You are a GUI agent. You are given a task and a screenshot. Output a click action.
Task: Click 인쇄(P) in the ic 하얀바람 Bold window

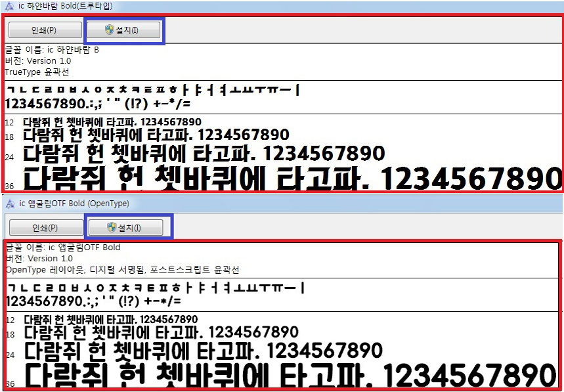tap(45, 30)
